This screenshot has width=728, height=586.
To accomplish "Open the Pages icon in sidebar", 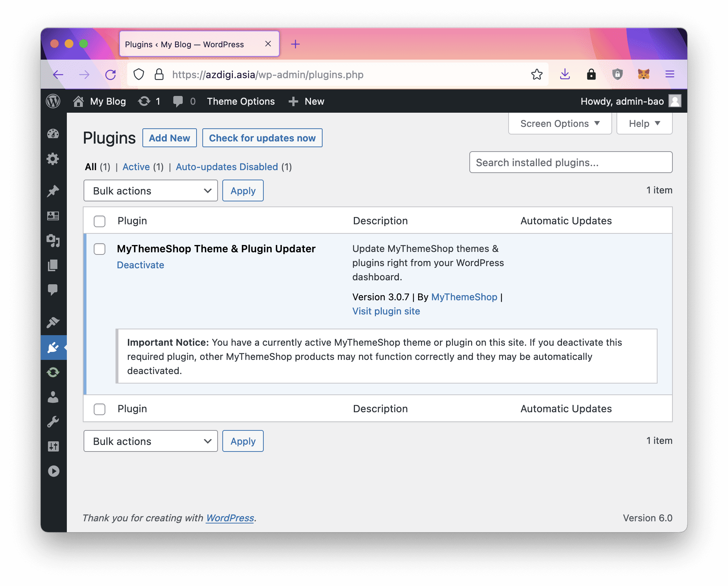I will (x=54, y=266).
